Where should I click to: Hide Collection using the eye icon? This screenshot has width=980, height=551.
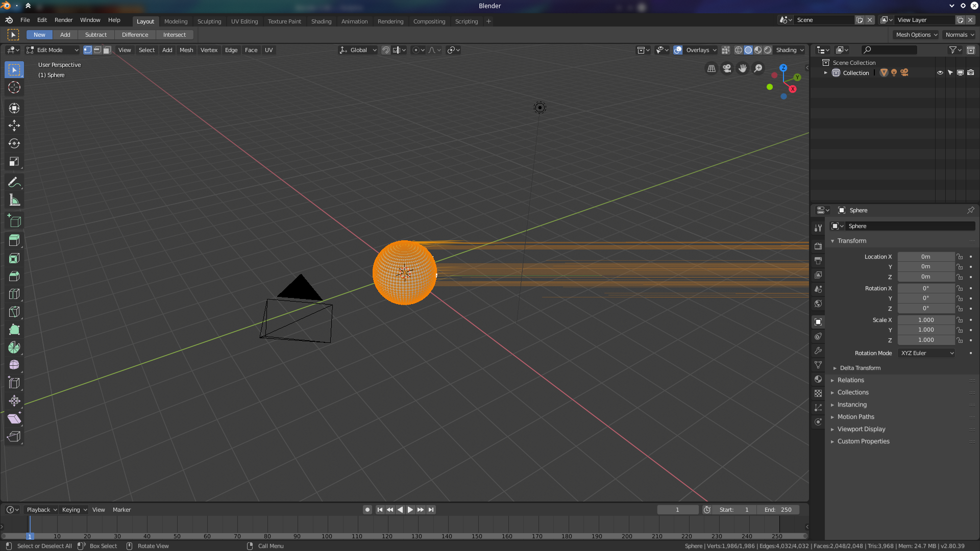coord(940,73)
